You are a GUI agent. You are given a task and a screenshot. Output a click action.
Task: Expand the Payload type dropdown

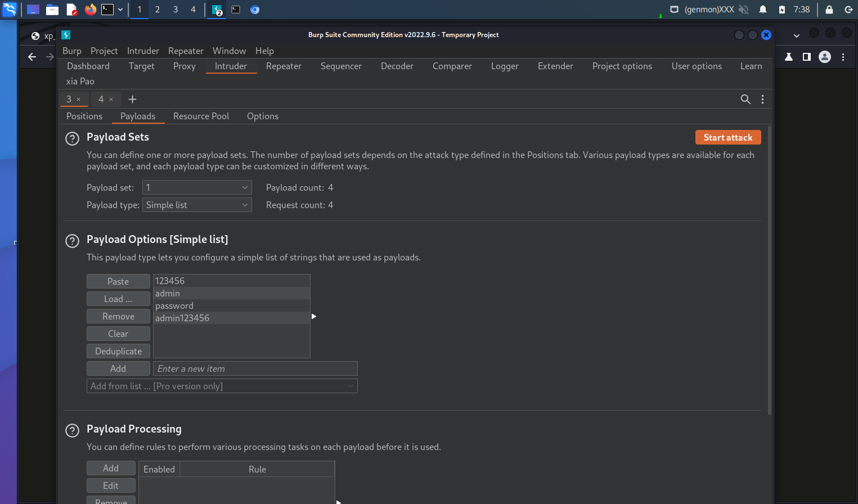pos(197,205)
